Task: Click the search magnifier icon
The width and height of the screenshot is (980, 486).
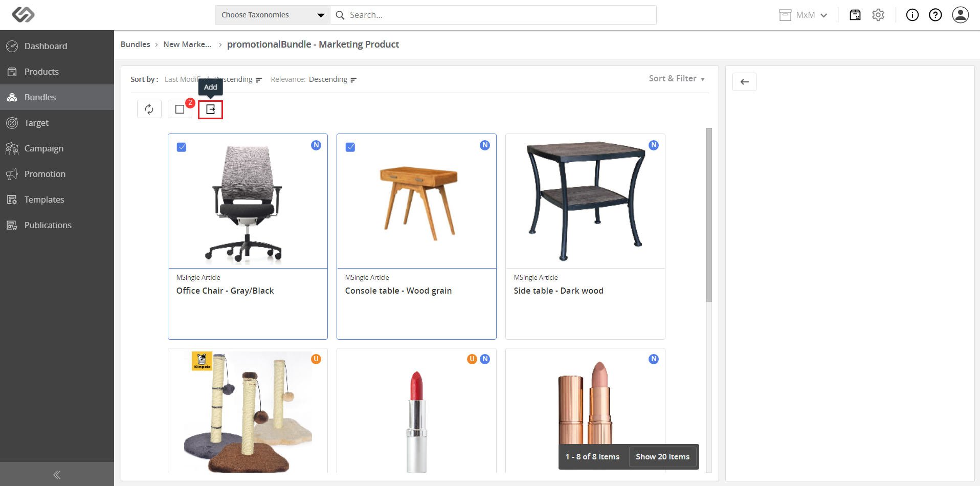Action: 340,15
